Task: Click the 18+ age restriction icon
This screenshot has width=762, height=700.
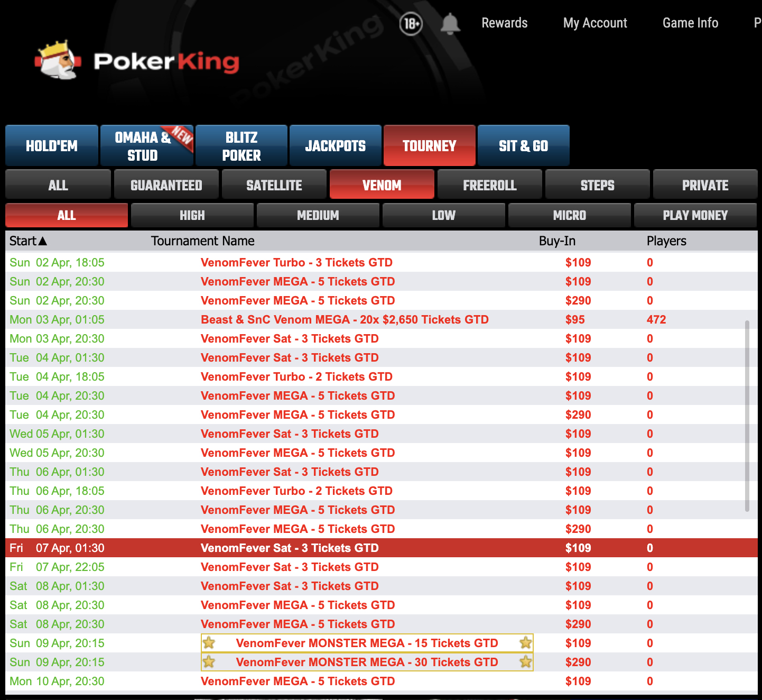Action: pyautogui.click(x=411, y=24)
